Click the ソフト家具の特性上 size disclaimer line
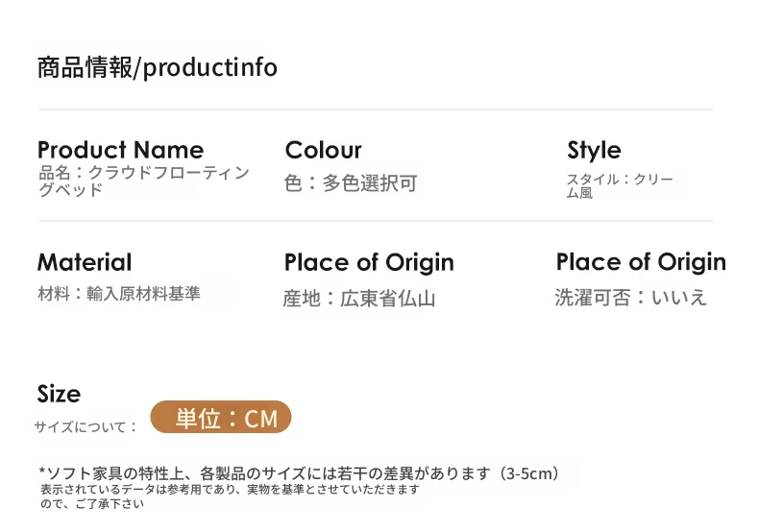 click(x=298, y=473)
